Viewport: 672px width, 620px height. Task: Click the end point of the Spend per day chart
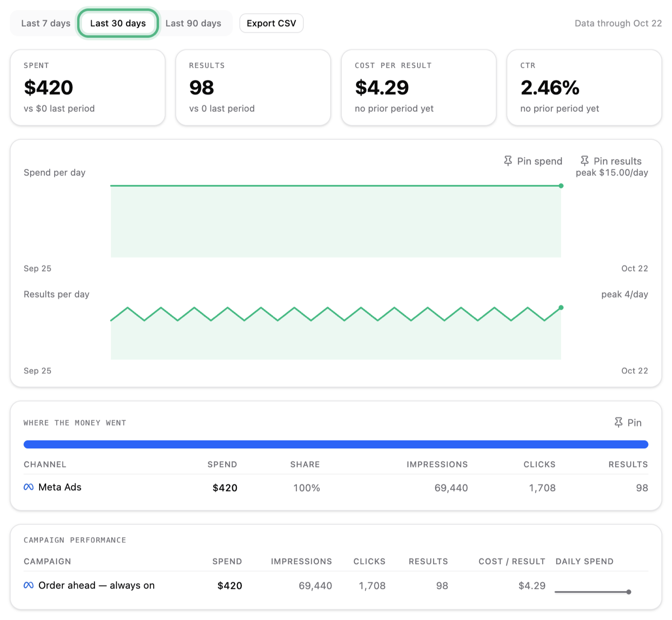[561, 186]
